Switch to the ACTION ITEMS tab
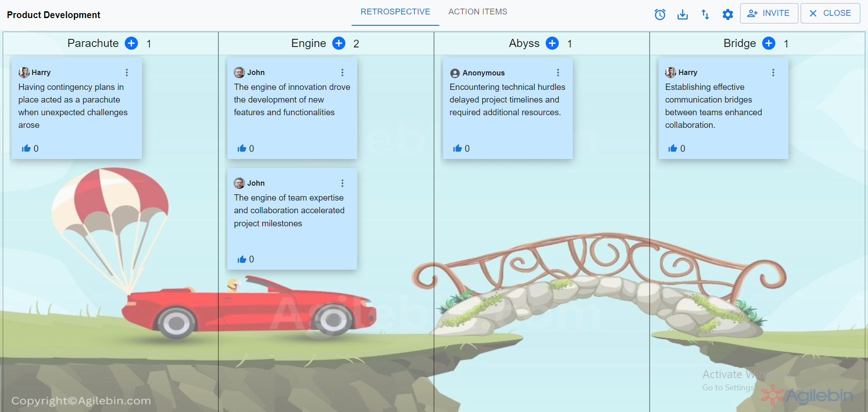This screenshot has height=412, width=868. [477, 12]
